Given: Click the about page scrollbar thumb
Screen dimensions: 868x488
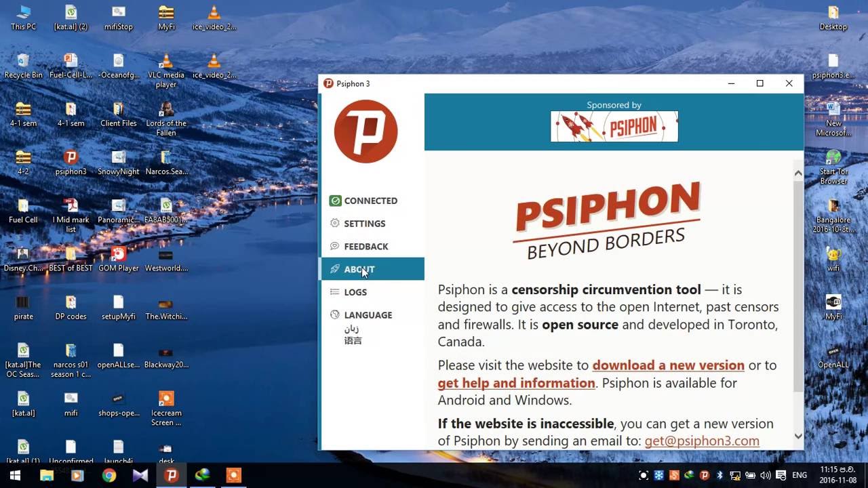Looking at the screenshot, I should [x=798, y=285].
